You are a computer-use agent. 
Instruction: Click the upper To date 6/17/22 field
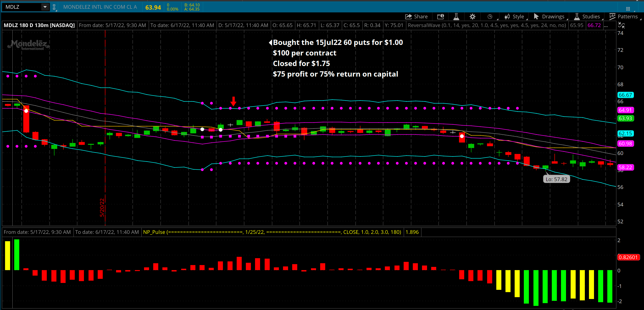click(182, 25)
